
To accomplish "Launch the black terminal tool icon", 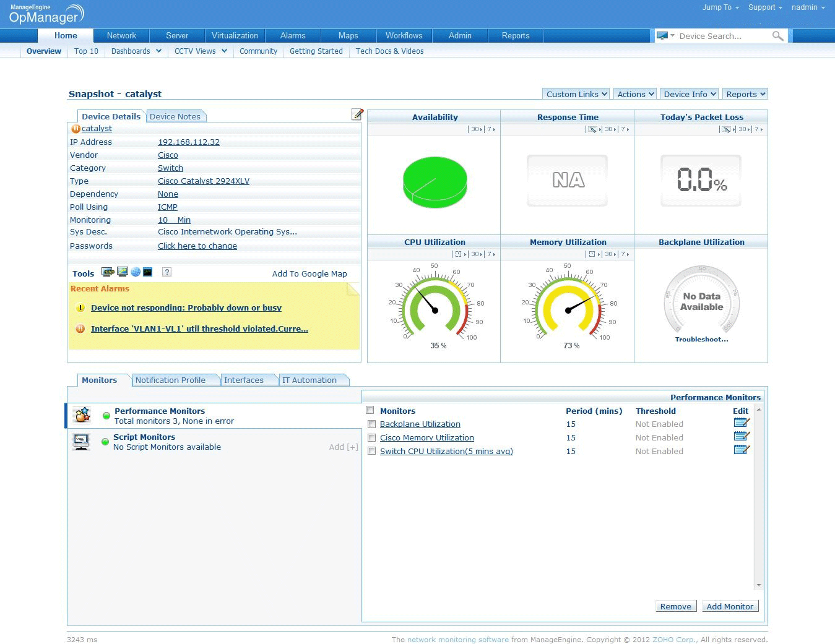I will [147, 272].
